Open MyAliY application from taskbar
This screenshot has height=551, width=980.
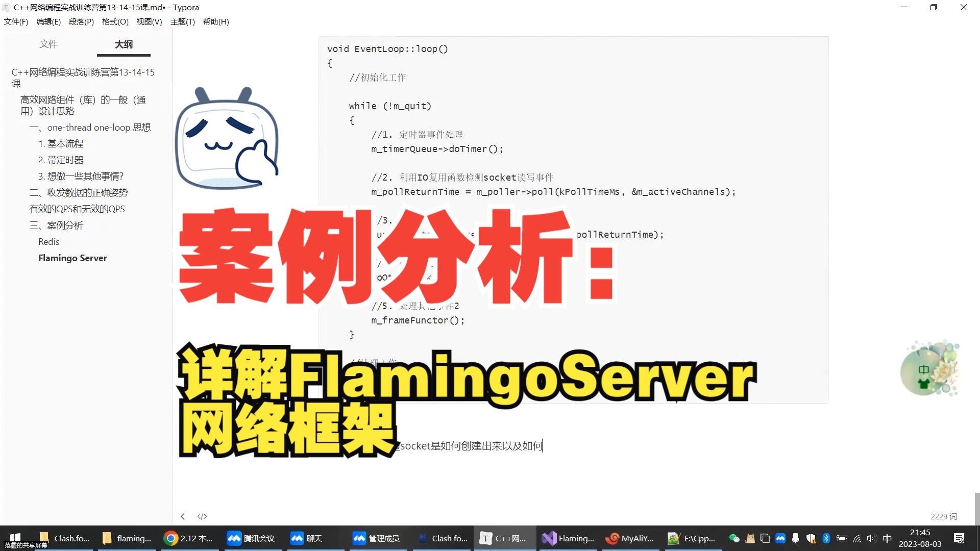632,538
